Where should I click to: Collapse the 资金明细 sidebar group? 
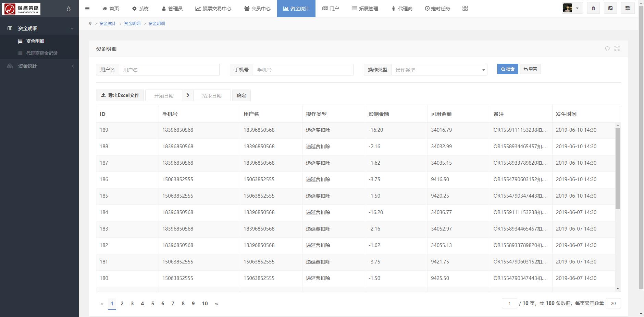coord(39,28)
